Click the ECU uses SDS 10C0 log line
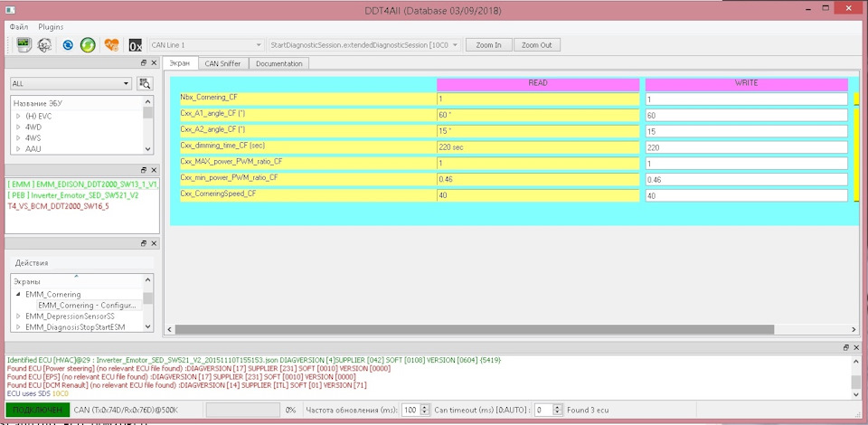Screen dimensions: 868x425 pyautogui.click(x=38, y=393)
